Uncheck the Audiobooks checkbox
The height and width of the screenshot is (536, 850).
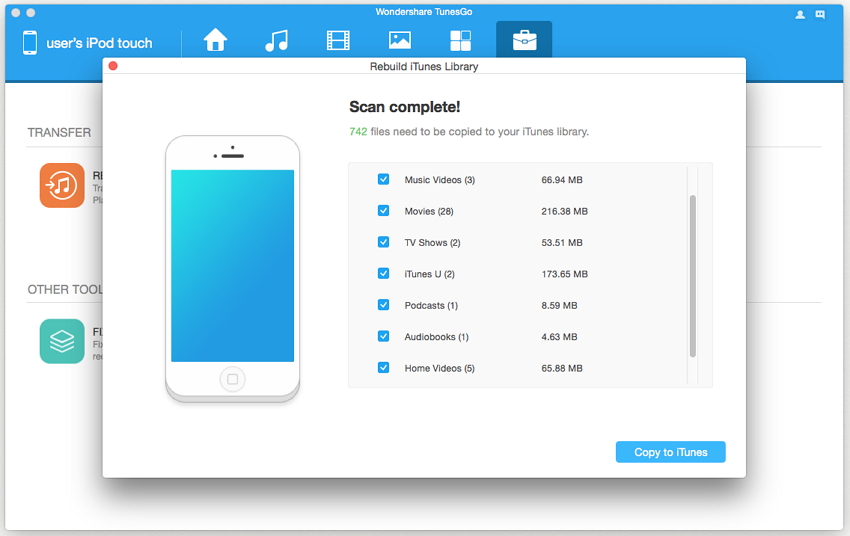(x=383, y=337)
